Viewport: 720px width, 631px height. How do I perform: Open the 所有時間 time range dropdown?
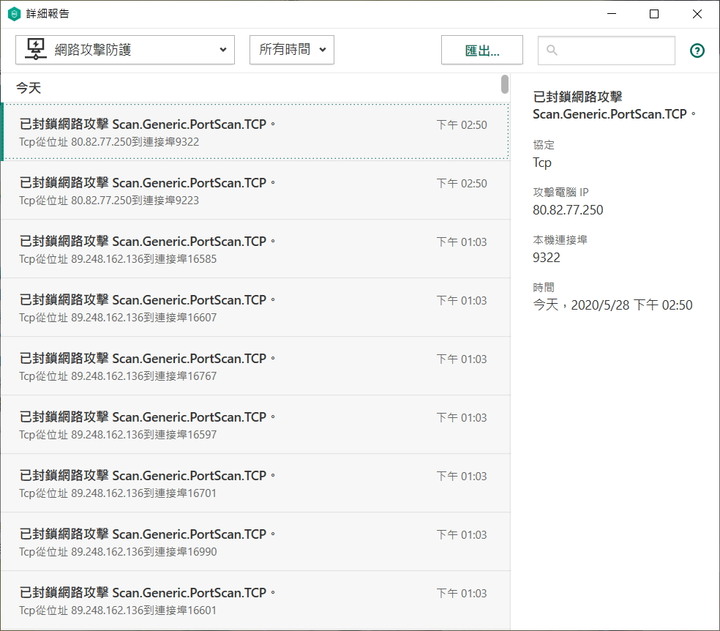[x=292, y=50]
